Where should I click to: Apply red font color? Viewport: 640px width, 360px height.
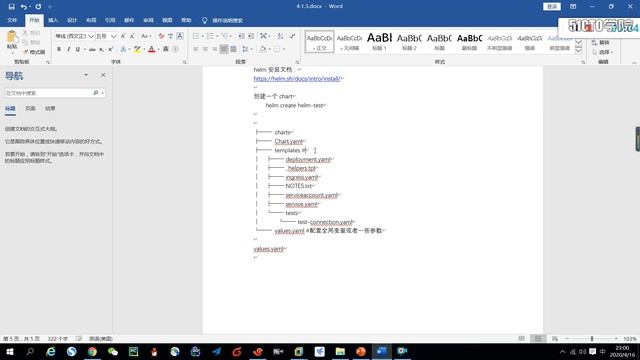(152, 49)
